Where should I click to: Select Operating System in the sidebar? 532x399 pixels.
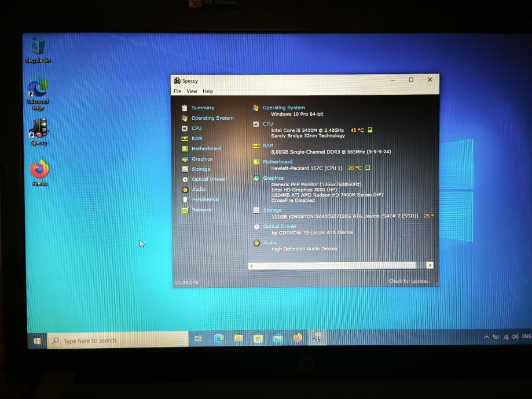[x=212, y=118]
